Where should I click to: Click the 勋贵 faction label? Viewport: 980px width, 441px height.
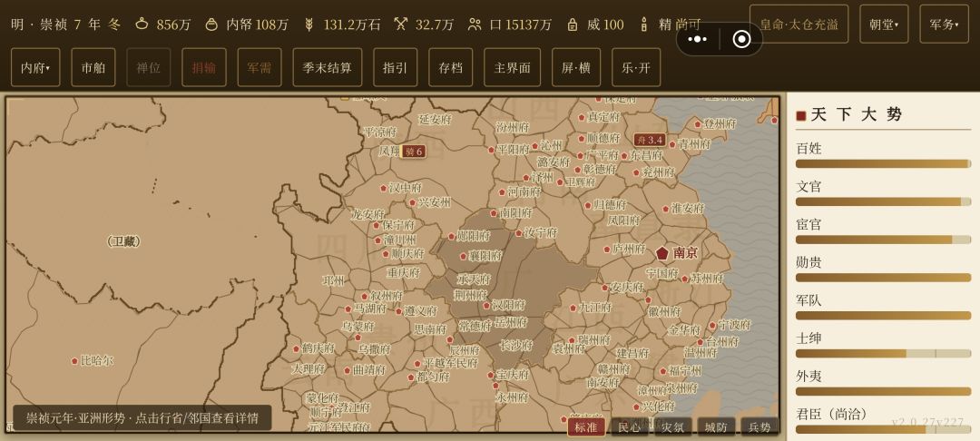click(x=808, y=262)
